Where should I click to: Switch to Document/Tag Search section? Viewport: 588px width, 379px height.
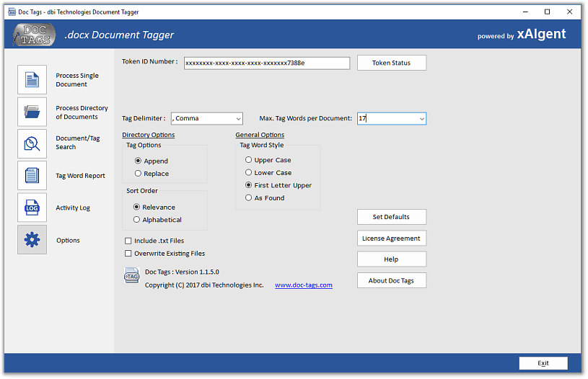click(78, 143)
